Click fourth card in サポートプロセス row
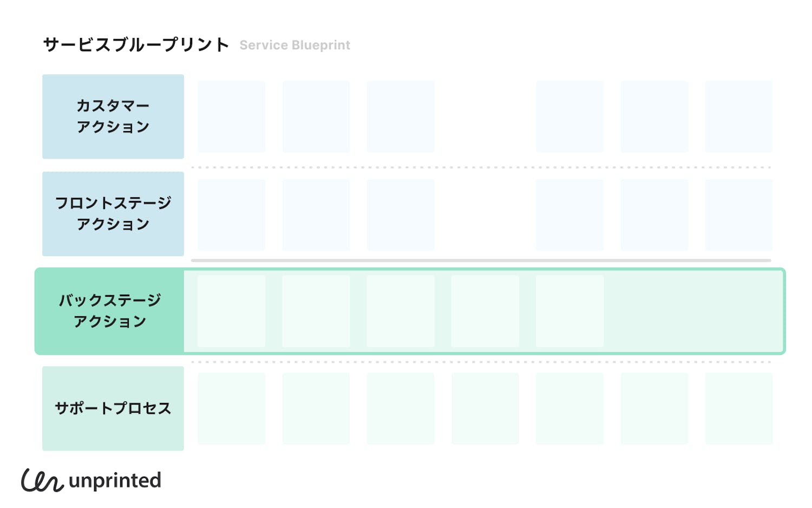The height and width of the screenshot is (508, 812). tap(485, 408)
